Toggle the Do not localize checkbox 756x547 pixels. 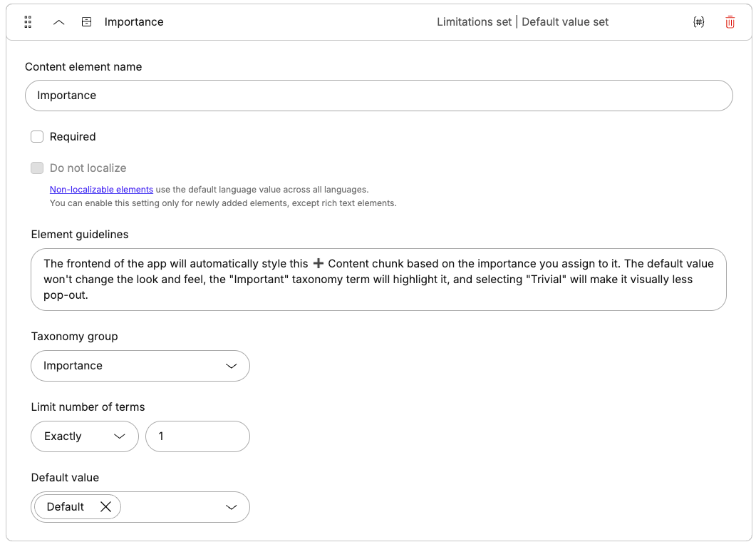[x=37, y=168]
